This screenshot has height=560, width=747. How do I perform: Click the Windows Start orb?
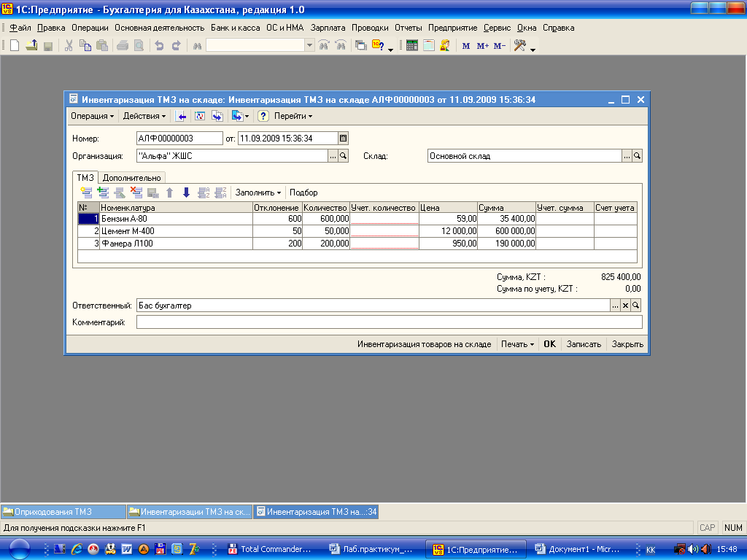click(20, 549)
